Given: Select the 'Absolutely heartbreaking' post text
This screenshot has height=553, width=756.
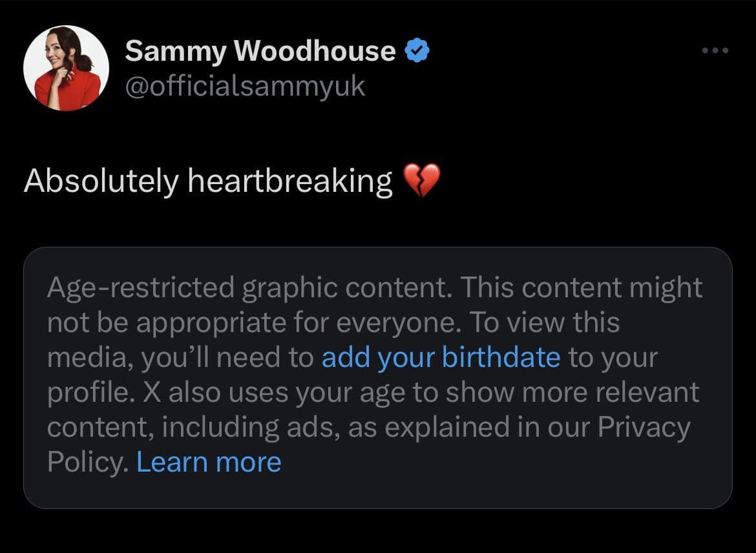Looking at the screenshot, I should pyautogui.click(x=208, y=182).
